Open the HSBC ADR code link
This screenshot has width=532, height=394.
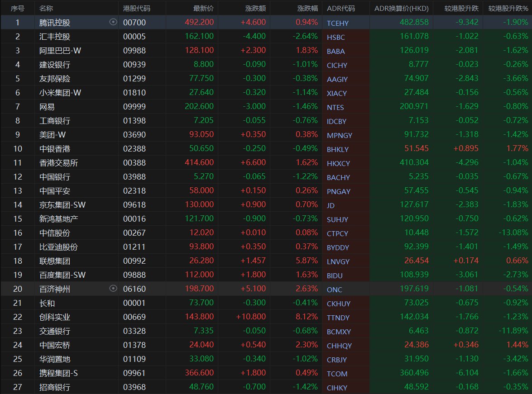[335, 37]
